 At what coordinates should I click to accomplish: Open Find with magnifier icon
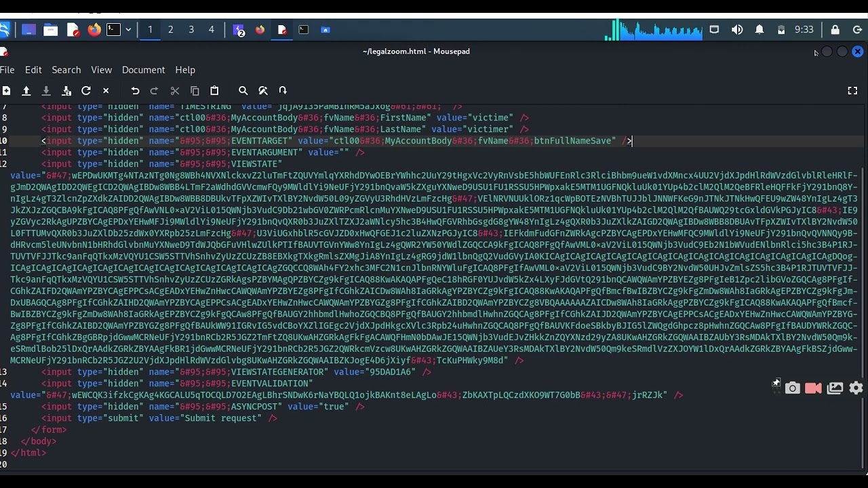click(x=243, y=91)
